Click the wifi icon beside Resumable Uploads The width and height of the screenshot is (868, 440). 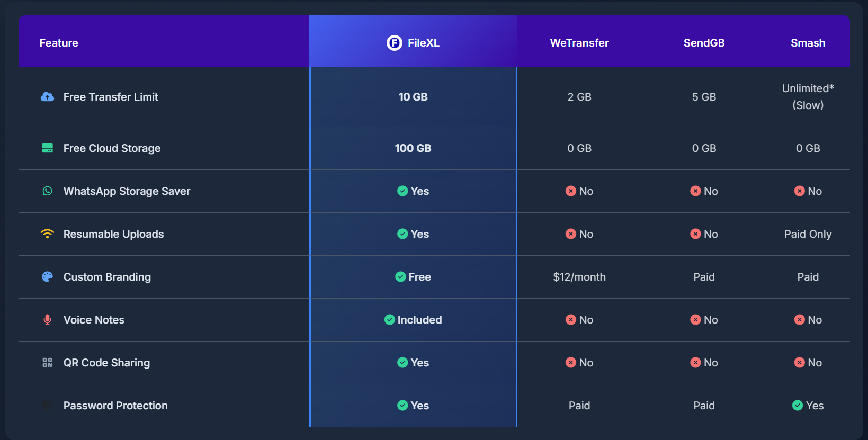(48, 234)
